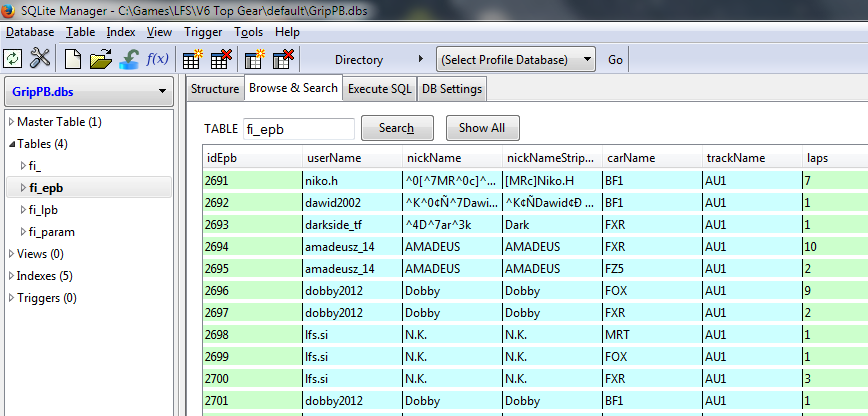Image resolution: width=868 pixels, height=416 pixels.
Task: Click the Drop Table icon
Action: [221, 58]
